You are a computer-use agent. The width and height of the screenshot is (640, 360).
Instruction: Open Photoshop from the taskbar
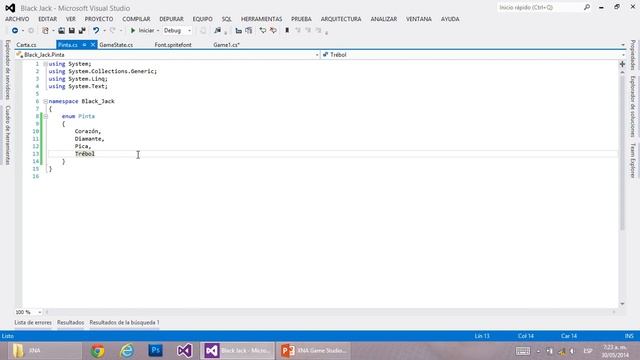coord(156,351)
